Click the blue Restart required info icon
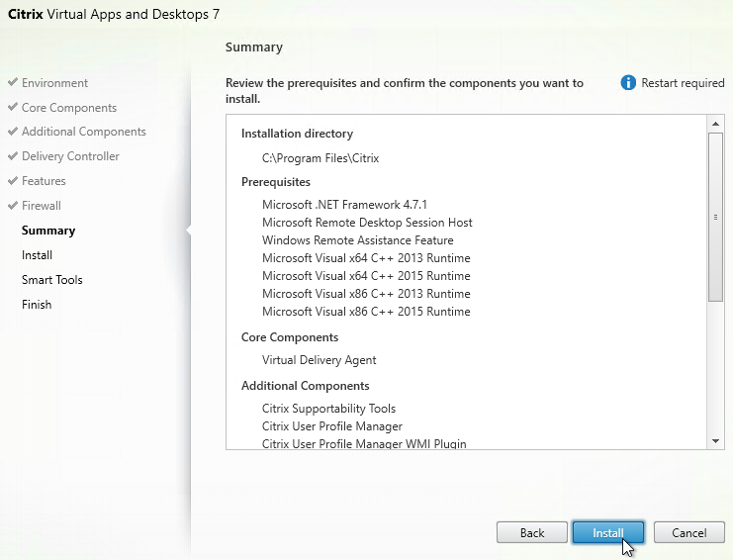733x560 pixels. [x=628, y=83]
